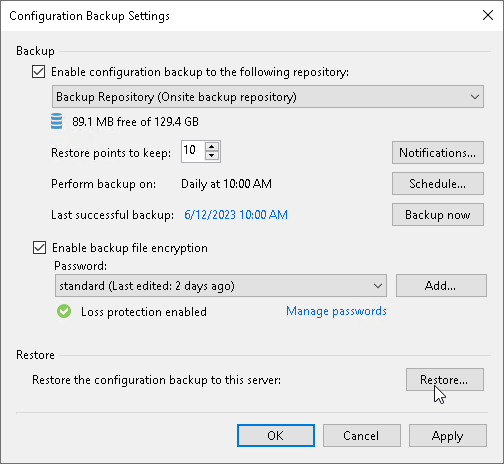Viewport: 504px width, 464px height.
Task: Click the blue repository database icon
Action: (56, 121)
